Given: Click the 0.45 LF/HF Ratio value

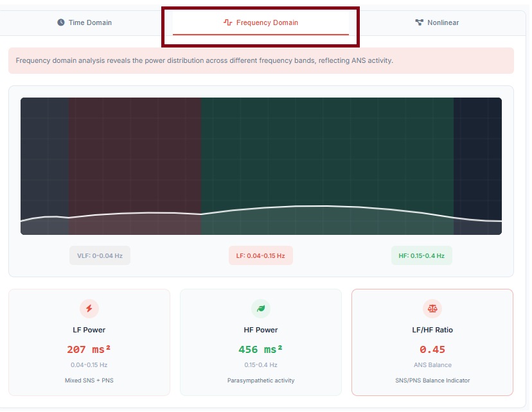Looking at the screenshot, I should [432, 350].
